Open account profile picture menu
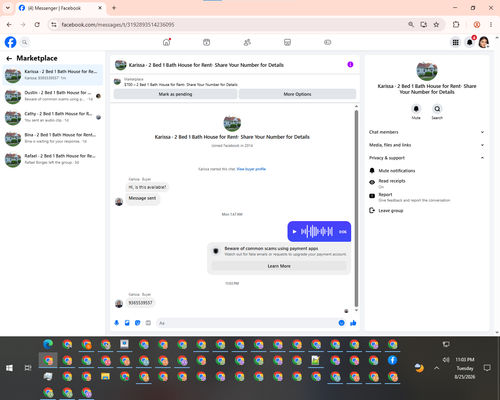Viewport: 500px width, 400px height. pyautogui.click(x=484, y=42)
